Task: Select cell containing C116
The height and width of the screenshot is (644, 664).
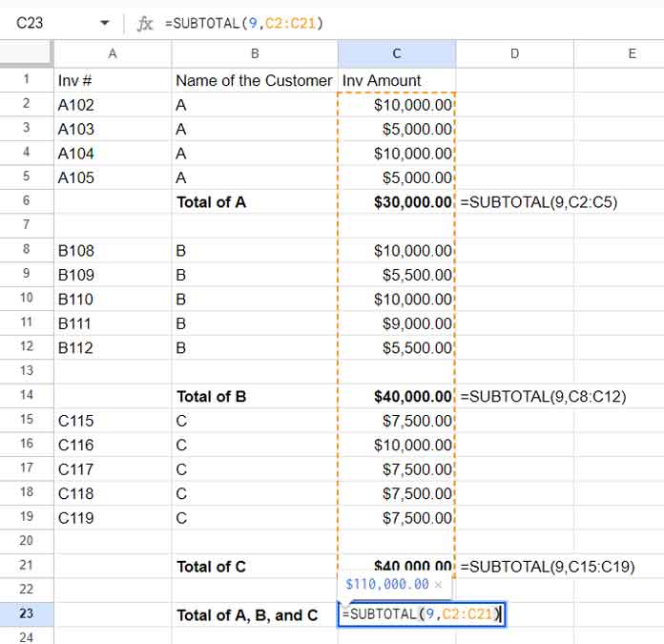Action: point(113,445)
